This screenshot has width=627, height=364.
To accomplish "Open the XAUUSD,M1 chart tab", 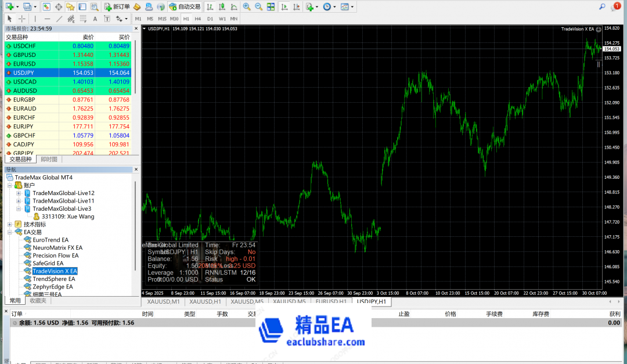I will (163, 302).
